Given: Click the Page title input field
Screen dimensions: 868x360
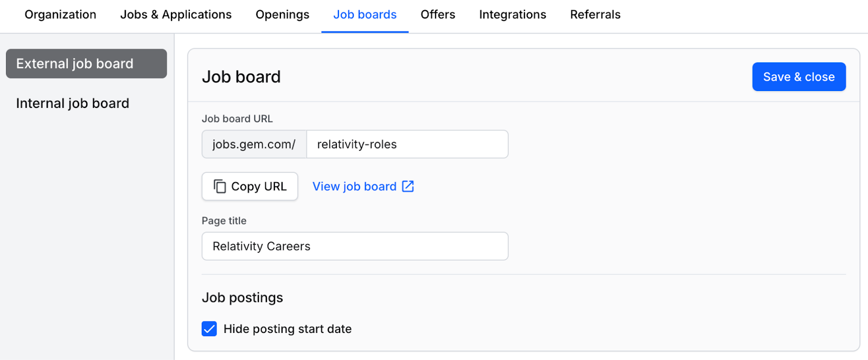Looking at the screenshot, I should tap(355, 246).
